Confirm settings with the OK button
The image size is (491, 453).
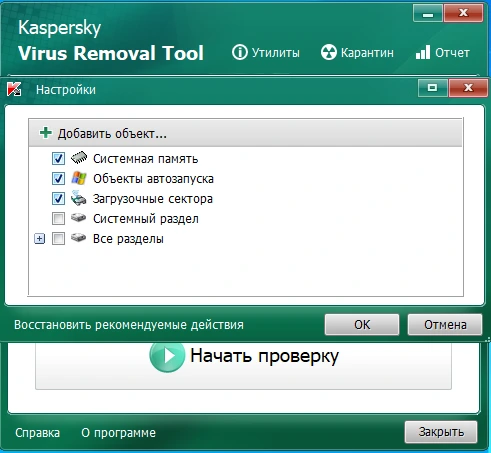(x=362, y=324)
